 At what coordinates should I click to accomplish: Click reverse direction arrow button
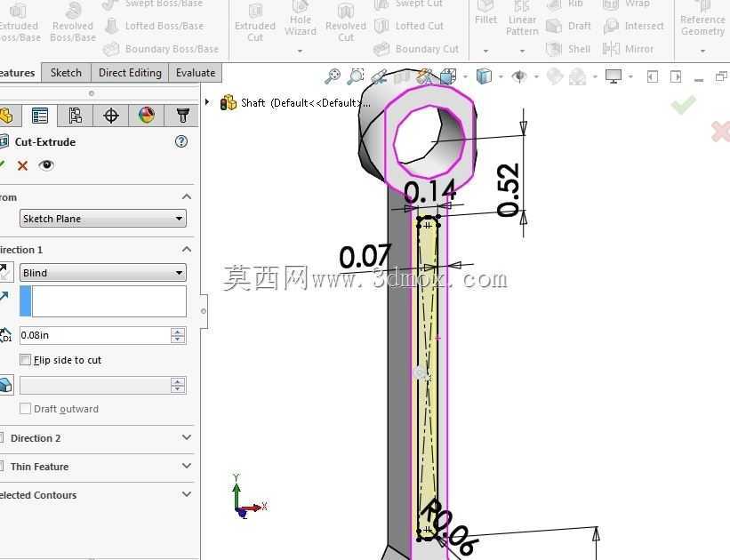pos(5,272)
